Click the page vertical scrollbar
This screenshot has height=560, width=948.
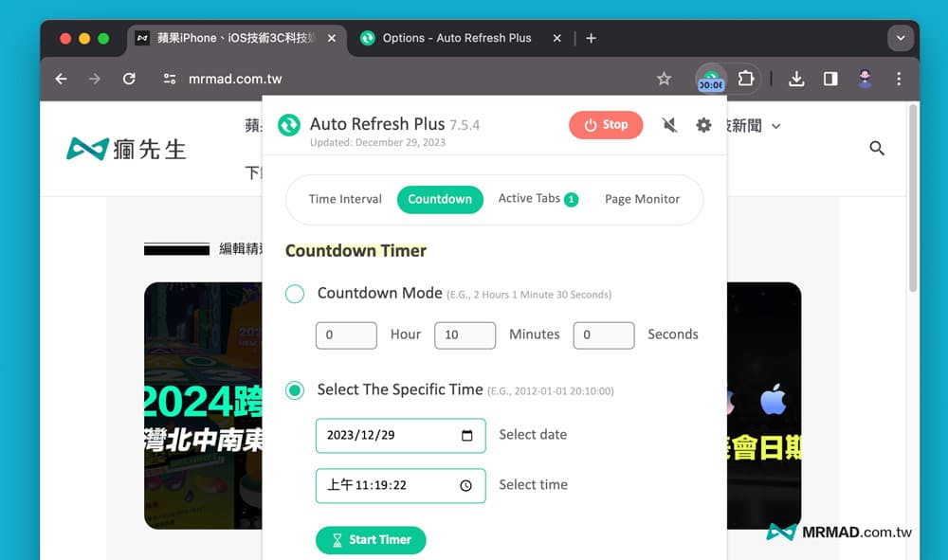pyautogui.click(x=913, y=197)
